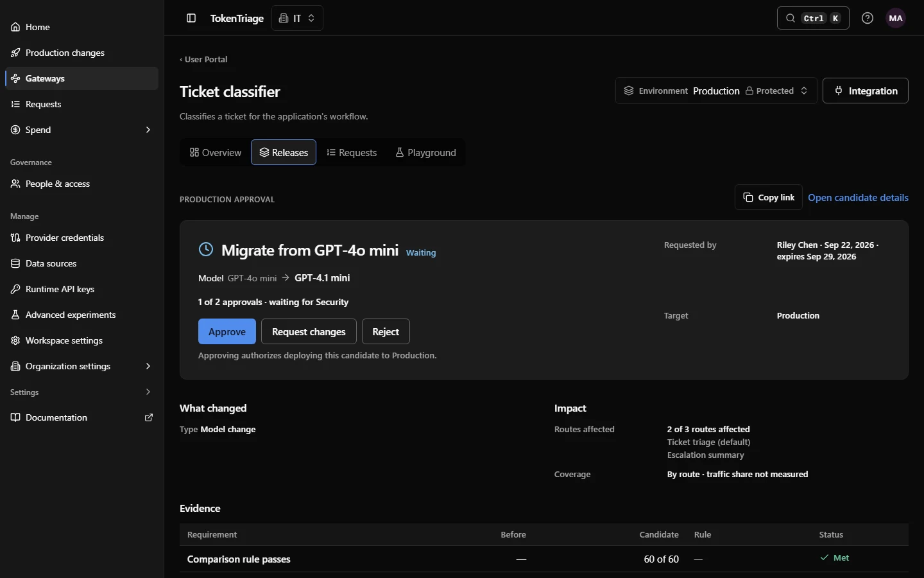Click Request changes button
This screenshot has width=924, height=578.
309,331
